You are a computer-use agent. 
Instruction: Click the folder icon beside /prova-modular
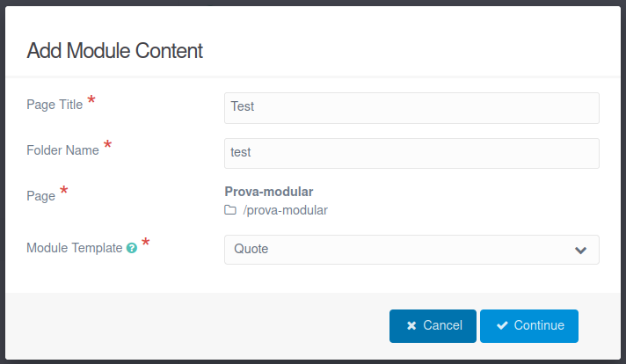(x=230, y=210)
